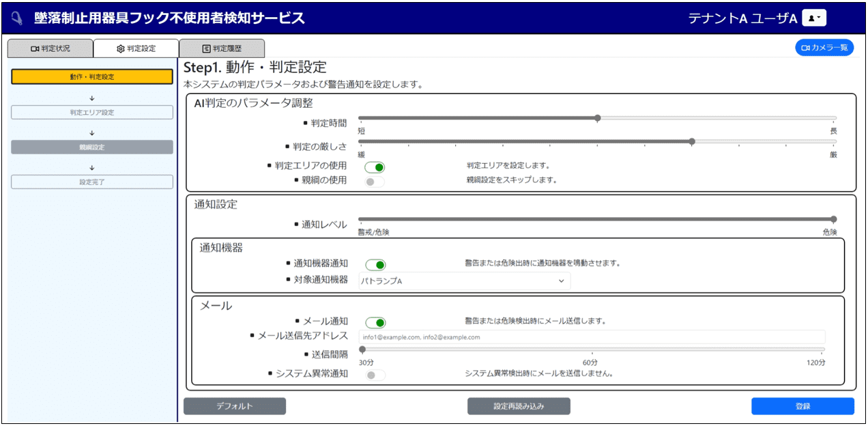
Task: Expand the 対象通知機器 dropdown
Action: [x=464, y=281]
